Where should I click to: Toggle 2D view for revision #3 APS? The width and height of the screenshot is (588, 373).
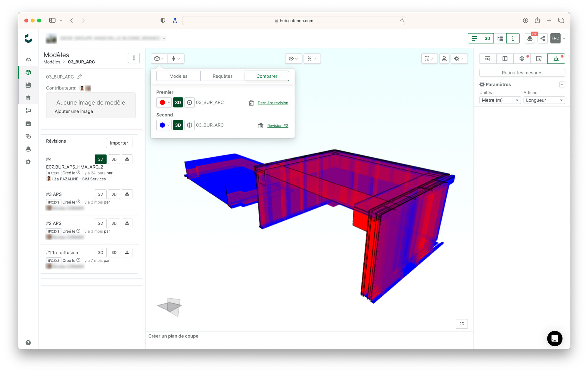pyautogui.click(x=101, y=194)
